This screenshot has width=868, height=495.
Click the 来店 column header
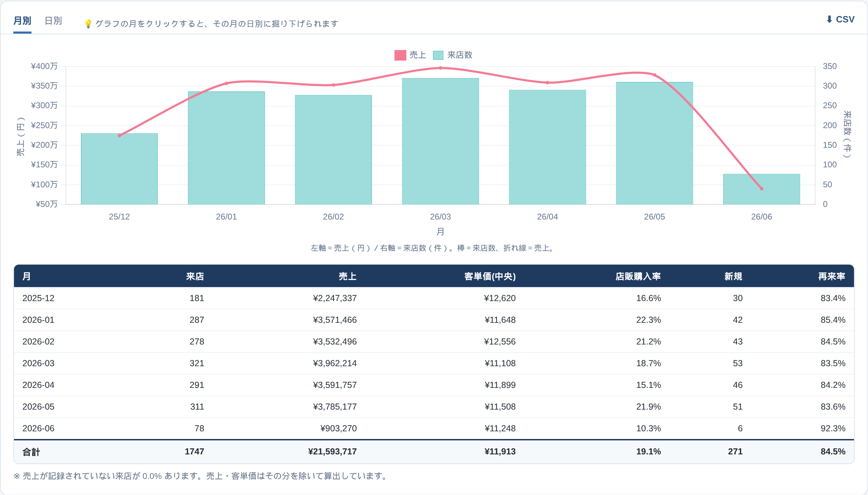pos(195,276)
